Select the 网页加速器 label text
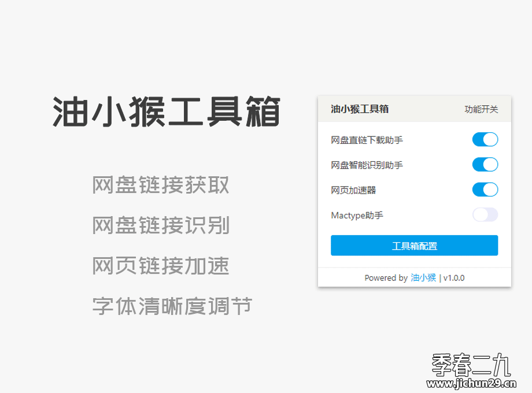The width and height of the screenshot is (532, 393). [x=353, y=190]
